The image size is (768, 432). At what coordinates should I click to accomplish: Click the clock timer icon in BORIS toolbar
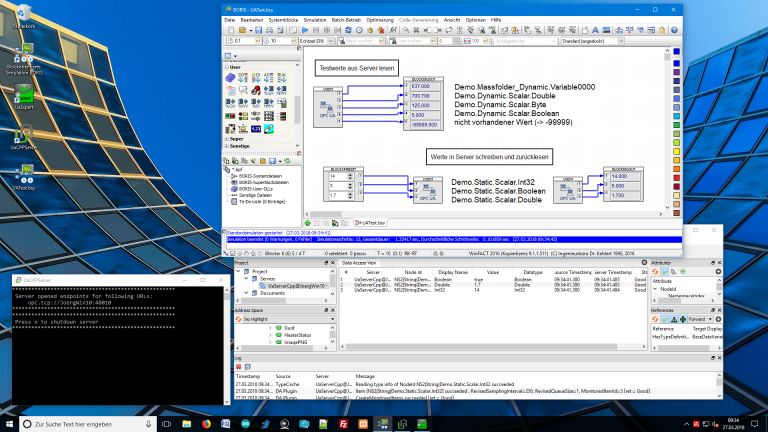pyautogui.click(x=359, y=30)
